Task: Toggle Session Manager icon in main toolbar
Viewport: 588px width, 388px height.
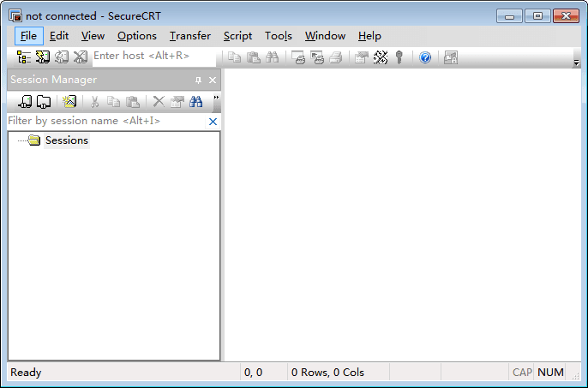Action: click(x=24, y=57)
